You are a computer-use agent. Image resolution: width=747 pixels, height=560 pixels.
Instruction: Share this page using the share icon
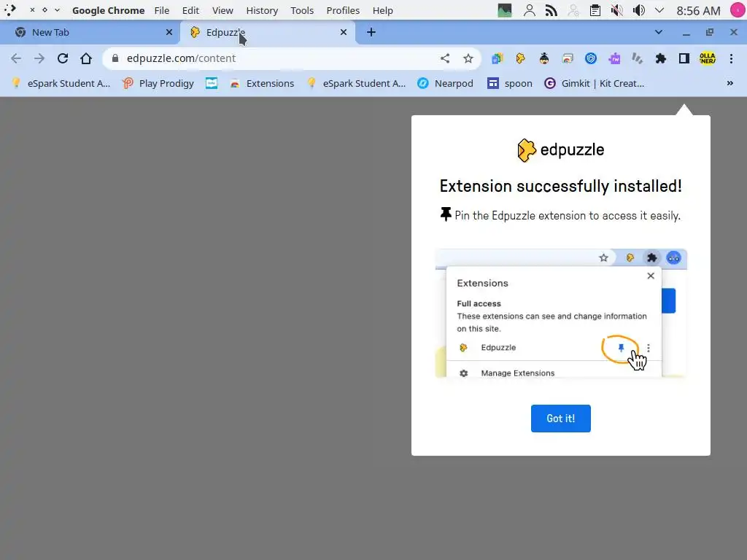[445, 58]
